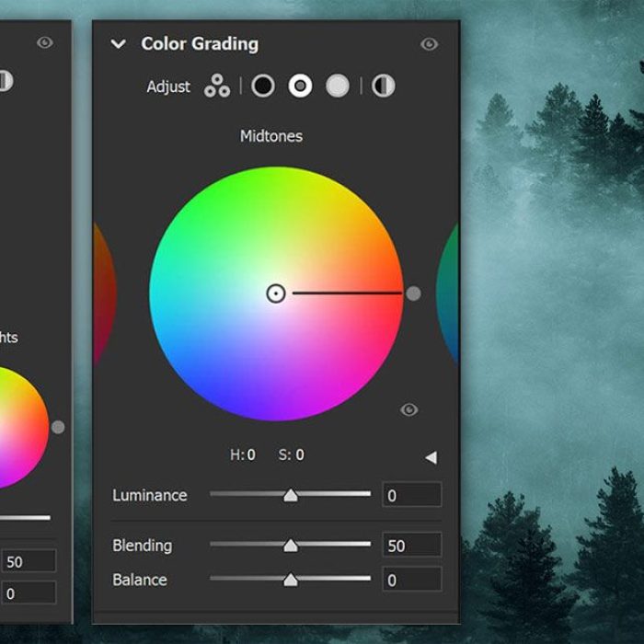Toggle Color Grading panel visibility eye
This screenshot has width=644, height=644.
click(428, 44)
